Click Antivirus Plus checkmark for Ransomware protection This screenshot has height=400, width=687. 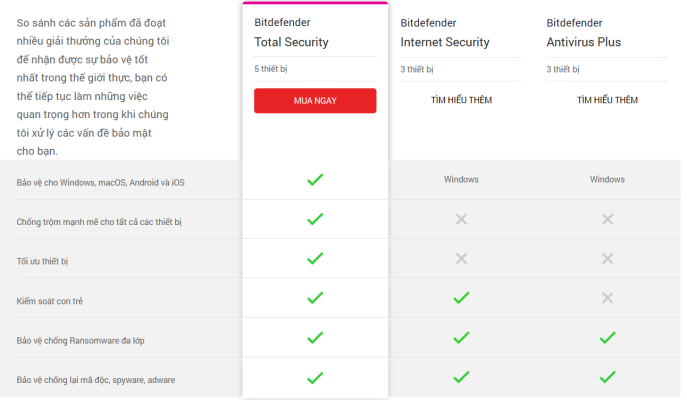(x=607, y=338)
